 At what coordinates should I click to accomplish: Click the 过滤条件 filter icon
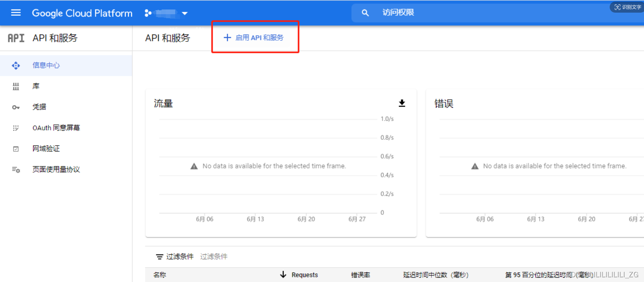coord(159,257)
